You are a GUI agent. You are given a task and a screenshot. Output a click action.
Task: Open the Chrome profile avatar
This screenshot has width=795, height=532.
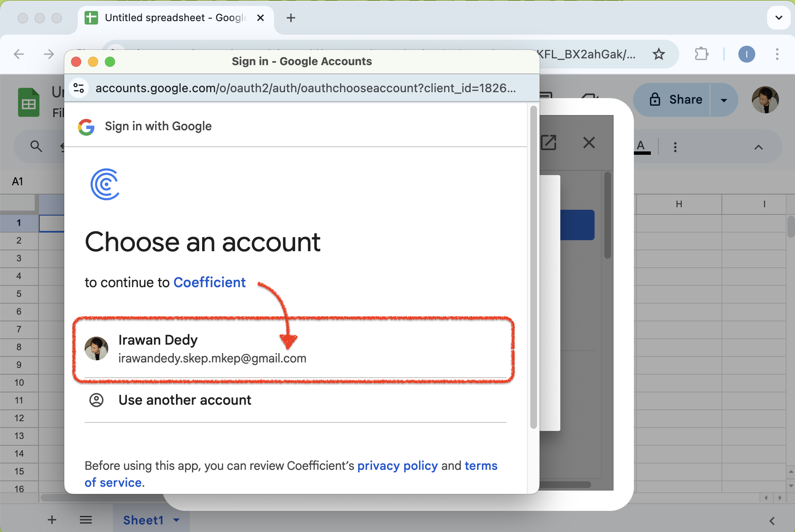click(x=747, y=54)
